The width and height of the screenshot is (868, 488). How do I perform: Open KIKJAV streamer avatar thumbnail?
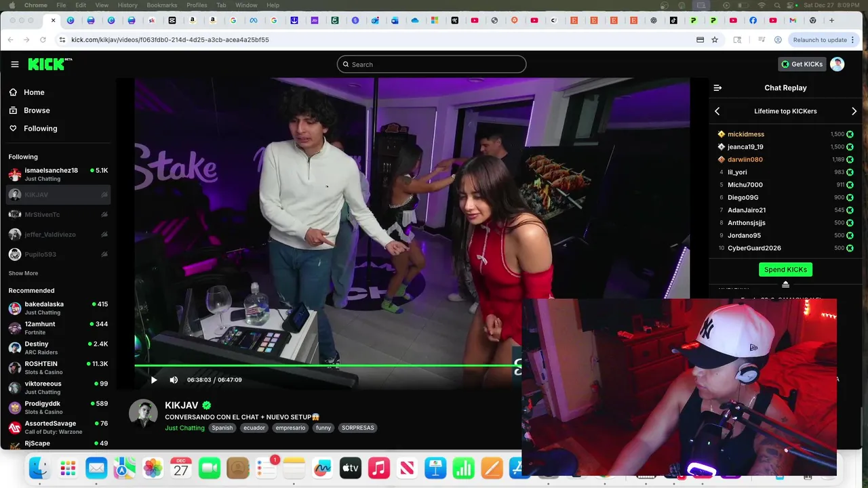[x=143, y=413]
